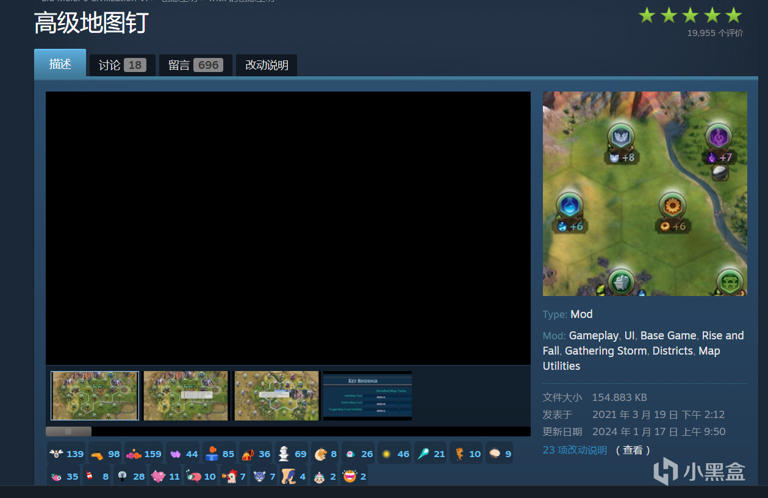Select the award icon showing 85
The width and height of the screenshot is (768, 498).
pyautogui.click(x=211, y=454)
